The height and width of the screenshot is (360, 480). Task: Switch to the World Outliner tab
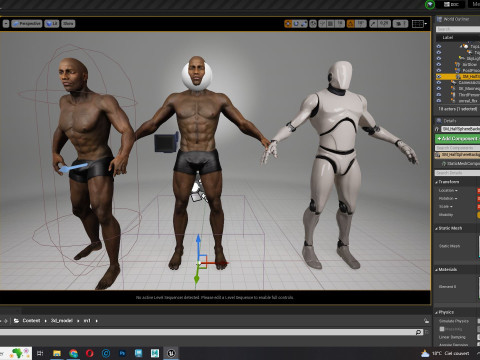point(453,19)
